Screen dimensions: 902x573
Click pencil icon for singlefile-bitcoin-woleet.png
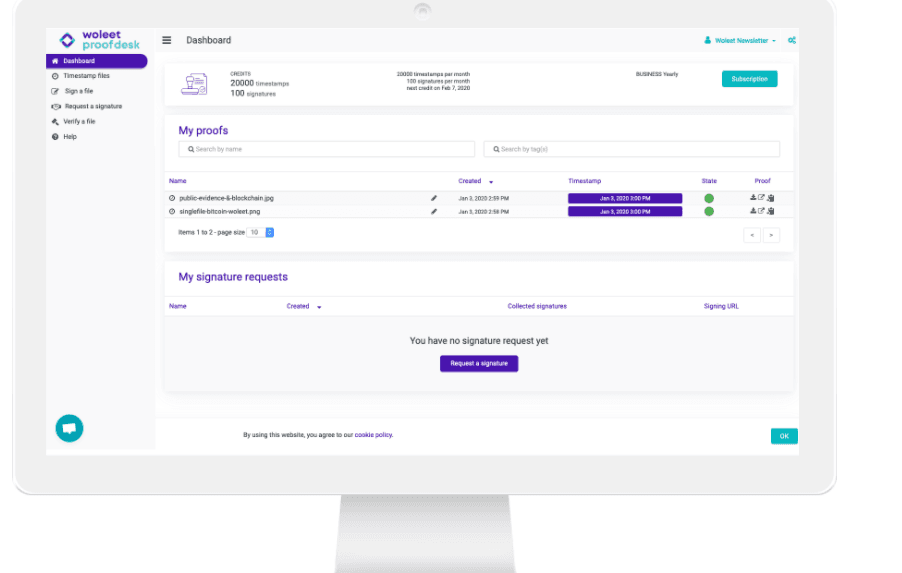434,212
